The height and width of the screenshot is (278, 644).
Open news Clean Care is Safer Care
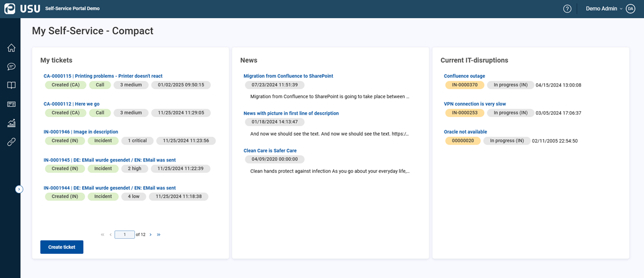270,151
